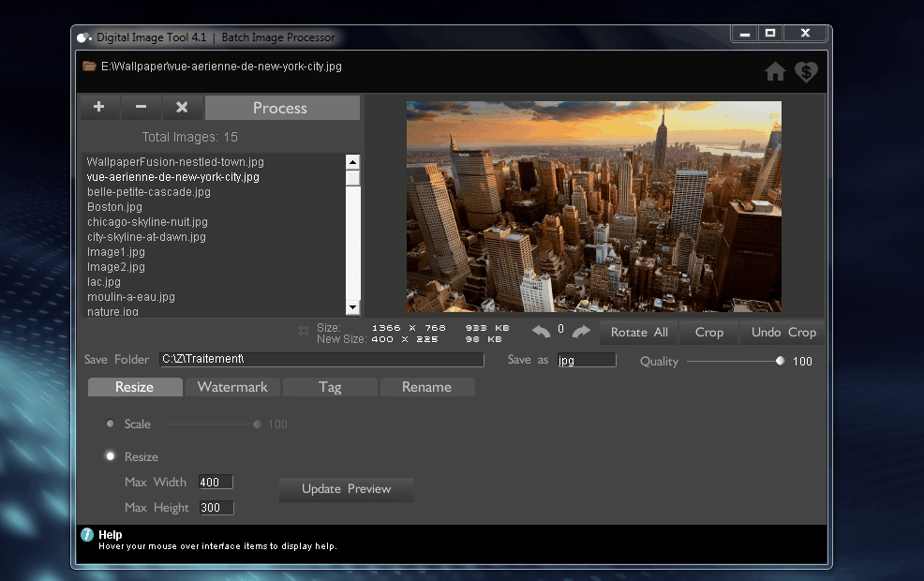Start batch with the Process button
Viewport: 924px width, 581px height.
[282, 108]
